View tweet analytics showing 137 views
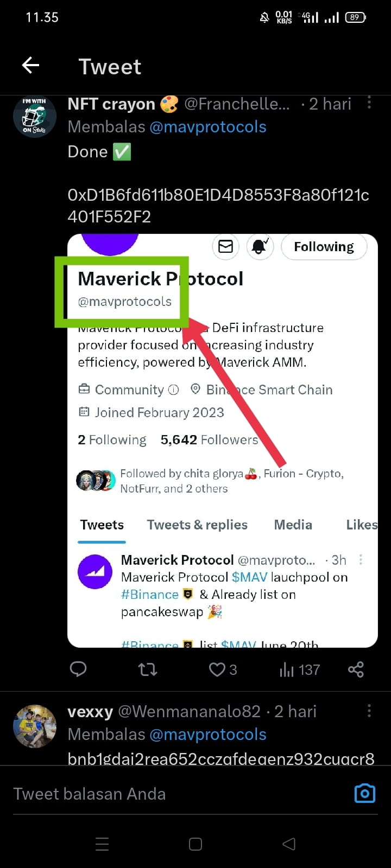Image resolution: width=391 pixels, height=868 pixels. tap(299, 670)
